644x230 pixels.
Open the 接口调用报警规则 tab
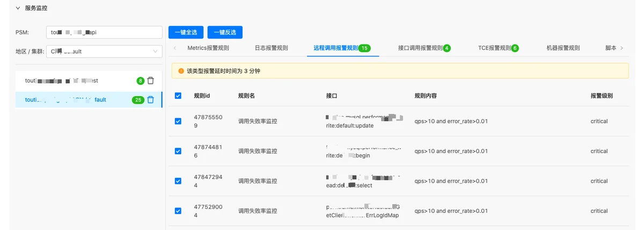coord(424,48)
